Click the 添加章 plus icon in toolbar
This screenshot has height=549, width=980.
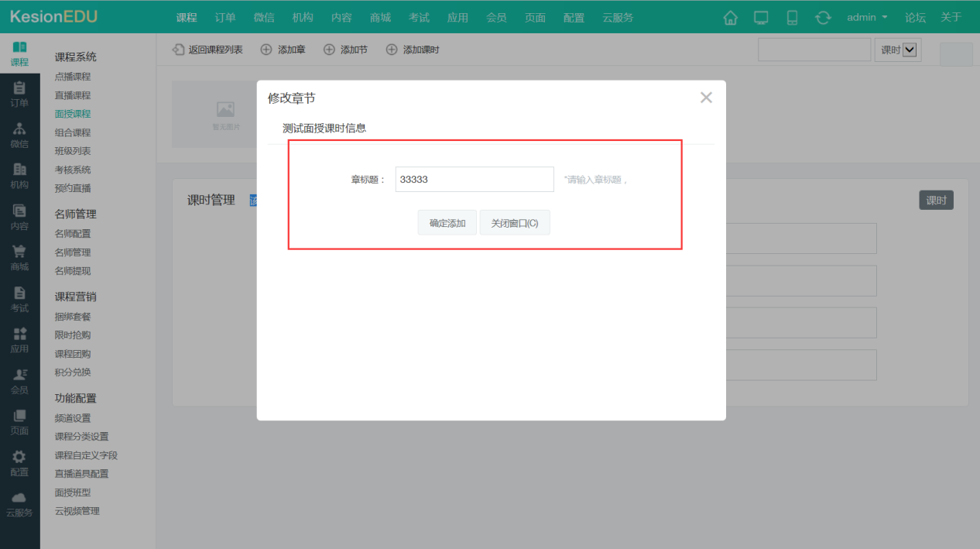tap(267, 49)
